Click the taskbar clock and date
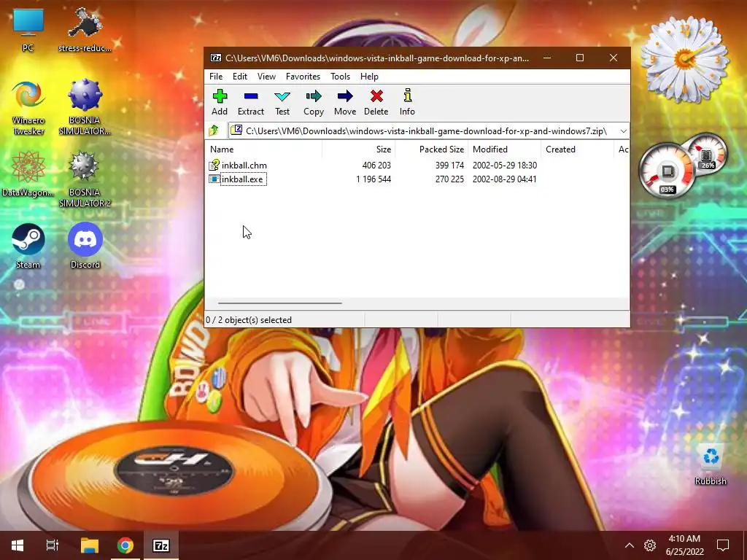Screen dimensions: 747x560 pyautogui.click(x=684, y=545)
